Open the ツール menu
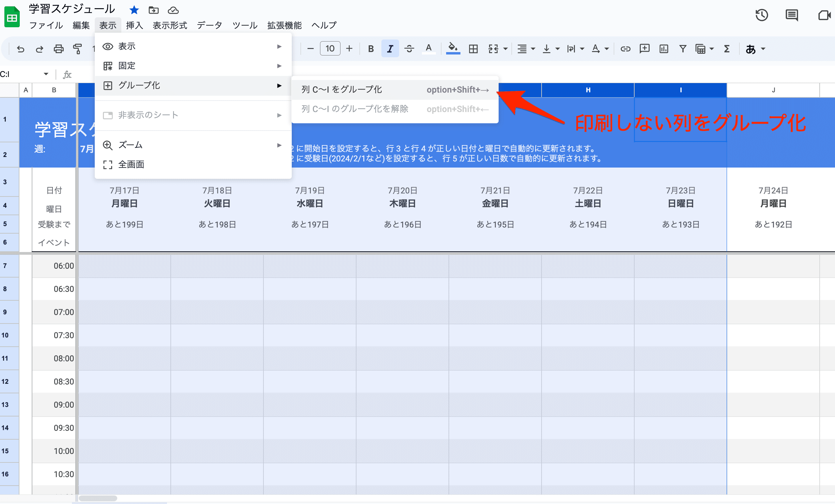This screenshot has height=504, width=835. pos(245,25)
